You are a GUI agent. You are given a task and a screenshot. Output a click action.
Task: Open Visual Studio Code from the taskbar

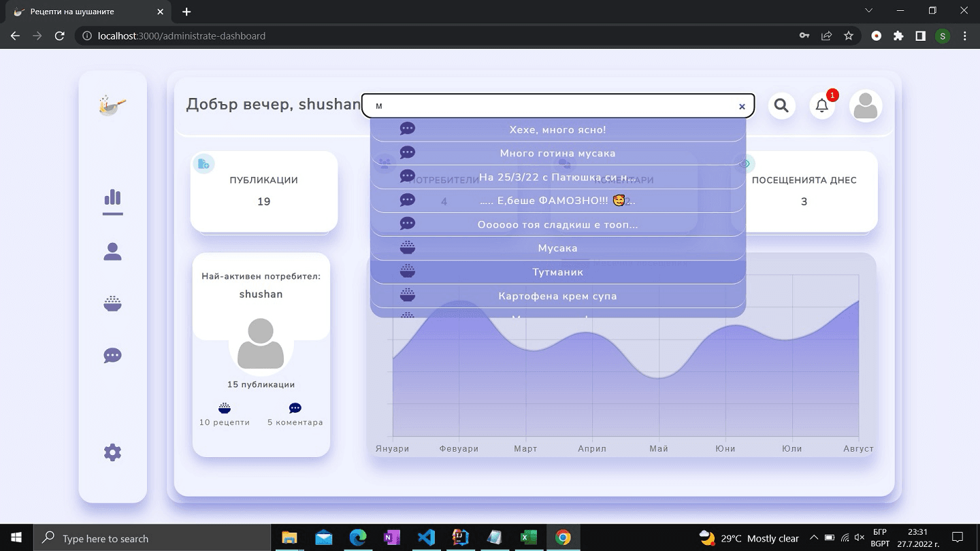(426, 537)
